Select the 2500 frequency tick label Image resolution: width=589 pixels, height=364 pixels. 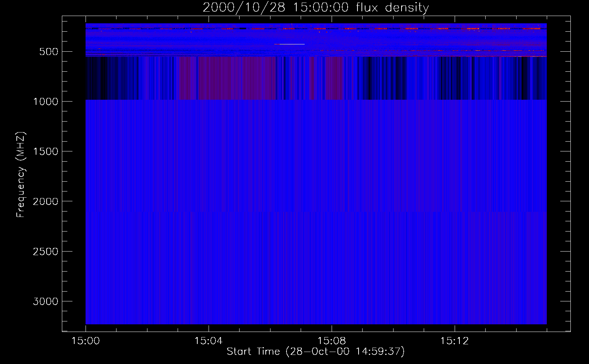coord(46,252)
